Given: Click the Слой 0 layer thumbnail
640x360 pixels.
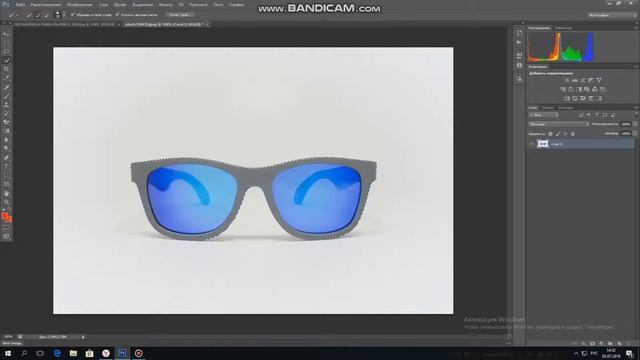Looking at the screenshot, I should tap(542, 144).
